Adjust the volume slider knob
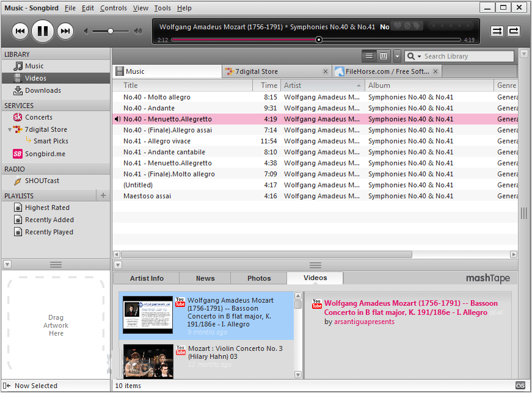 [111, 31]
